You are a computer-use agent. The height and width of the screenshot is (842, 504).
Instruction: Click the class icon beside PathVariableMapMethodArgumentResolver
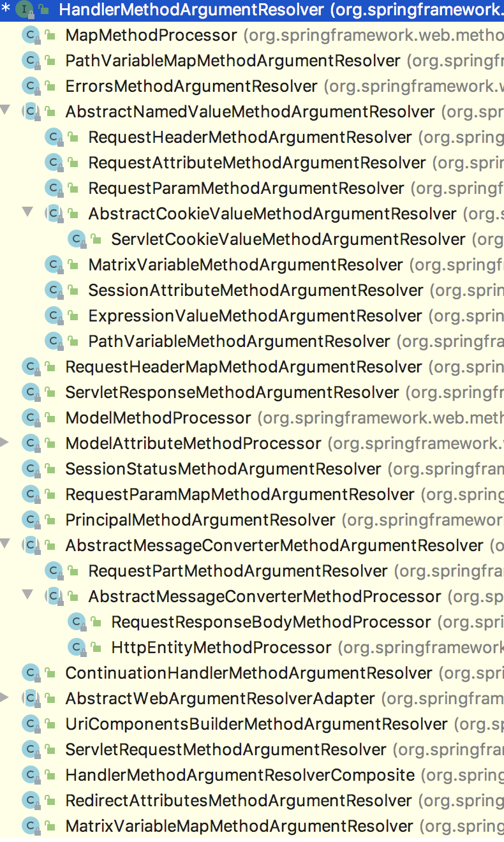tap(31, 61)
